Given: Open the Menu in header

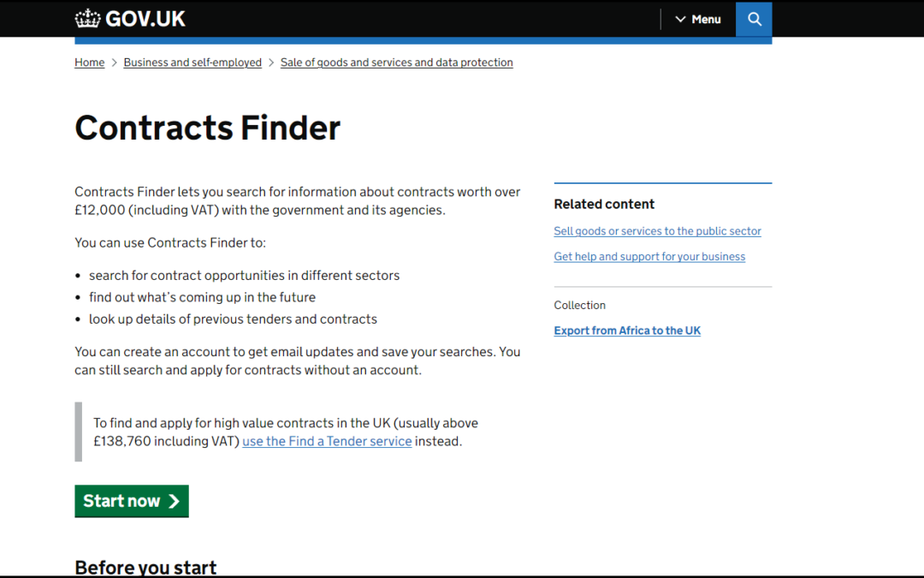Looking at the screenshot, I should 698,20.
